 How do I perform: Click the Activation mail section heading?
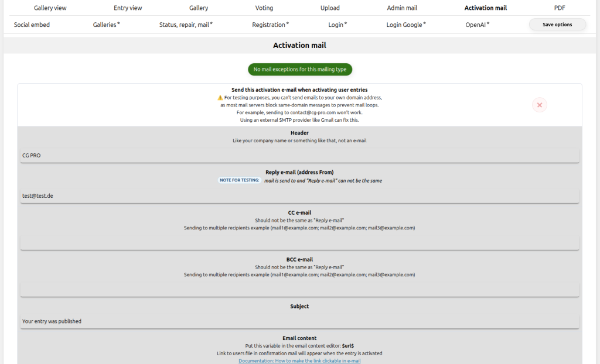[299, 45]
